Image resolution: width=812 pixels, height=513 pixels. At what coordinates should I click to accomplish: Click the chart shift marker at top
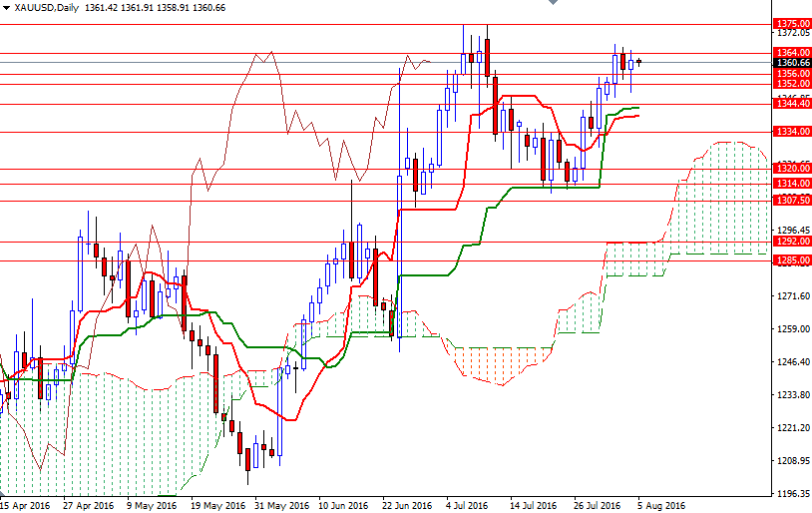[553, 2]
